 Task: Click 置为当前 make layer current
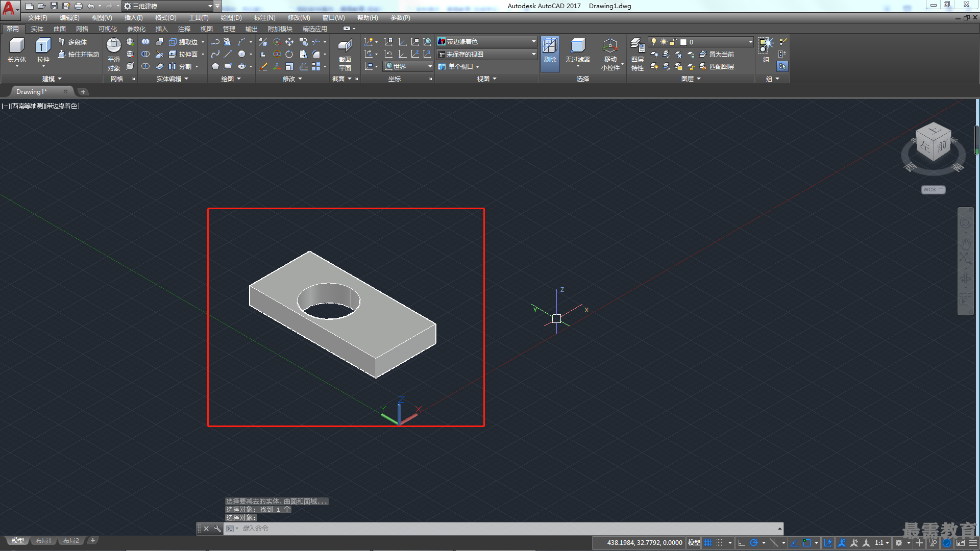717,54
